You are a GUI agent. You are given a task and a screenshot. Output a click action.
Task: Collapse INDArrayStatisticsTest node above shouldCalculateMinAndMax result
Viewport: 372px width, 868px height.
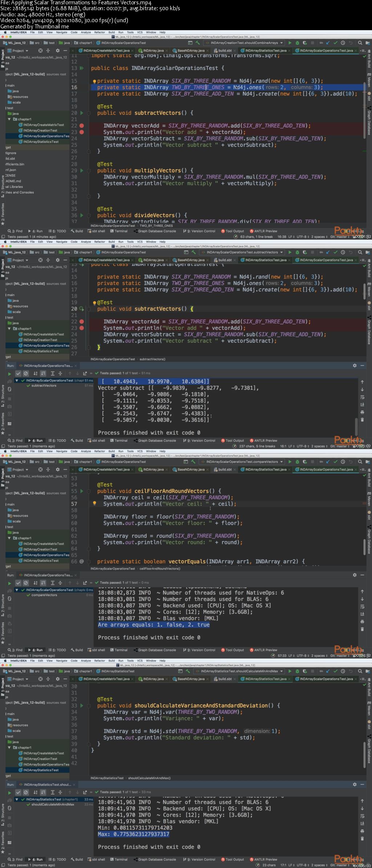click(17, 799)
